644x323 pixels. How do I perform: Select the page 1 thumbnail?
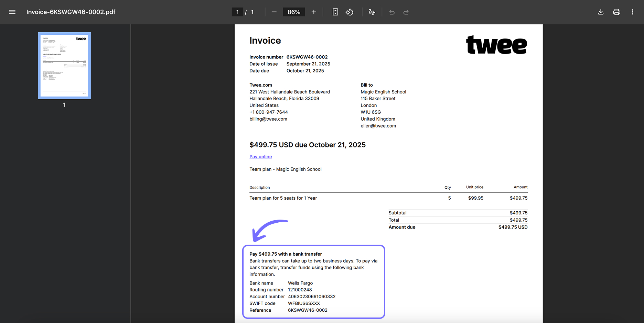coord(64,66)
